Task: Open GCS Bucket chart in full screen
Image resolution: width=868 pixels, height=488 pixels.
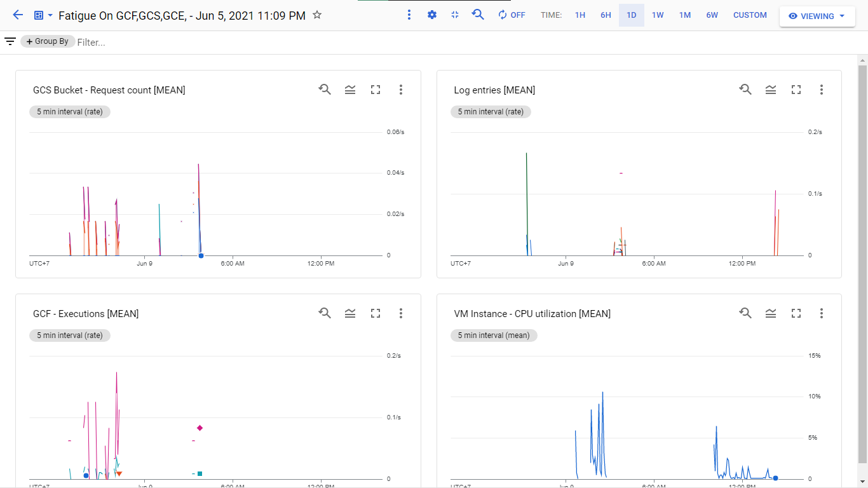Action: pos(376,90)
